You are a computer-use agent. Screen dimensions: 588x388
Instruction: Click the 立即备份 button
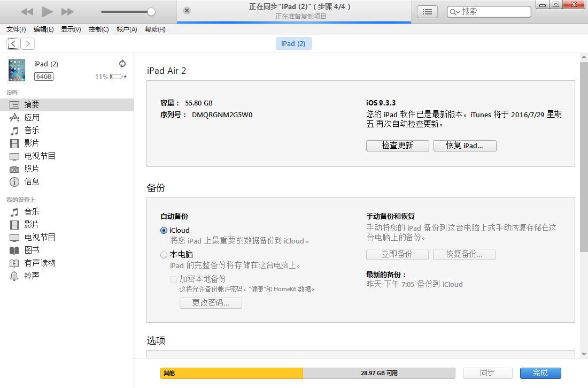coord(397,254)
